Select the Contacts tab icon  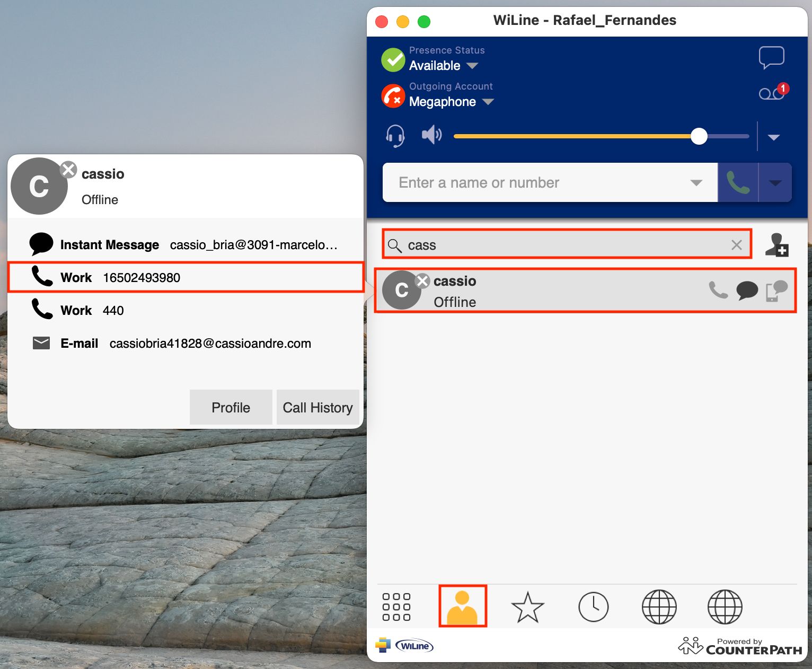tap(462, 606)
